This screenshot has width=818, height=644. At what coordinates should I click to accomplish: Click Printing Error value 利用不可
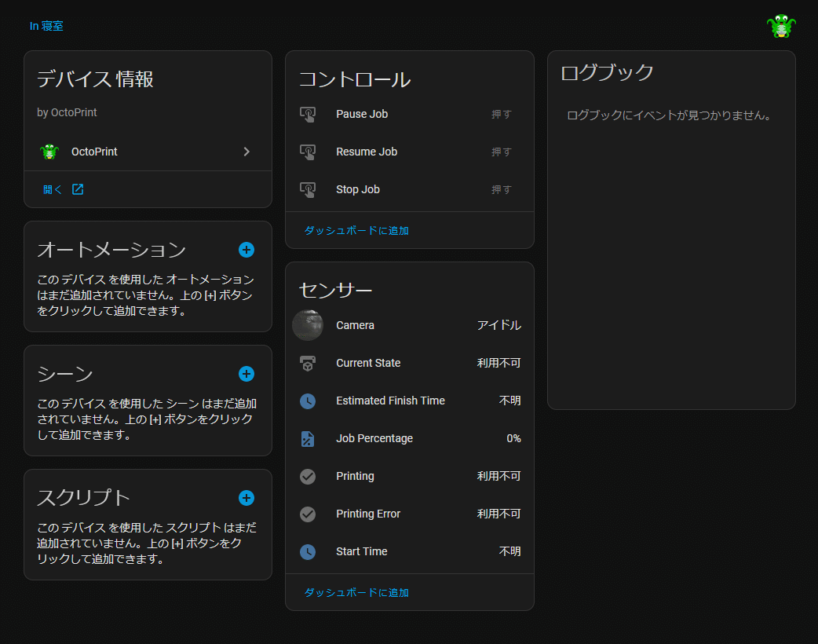(x=499, y=514)
